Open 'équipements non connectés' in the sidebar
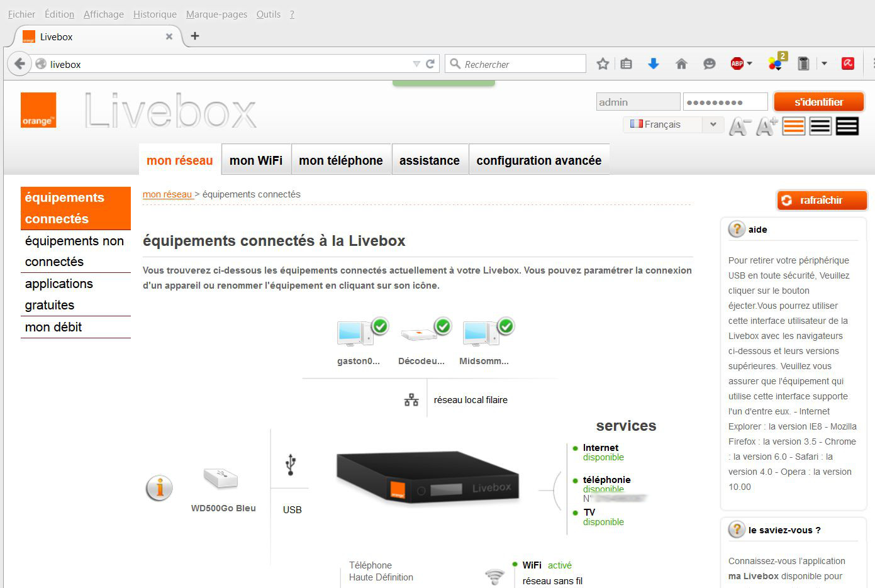This screenshot has height=588, width=875. click(x=75, y=251)
